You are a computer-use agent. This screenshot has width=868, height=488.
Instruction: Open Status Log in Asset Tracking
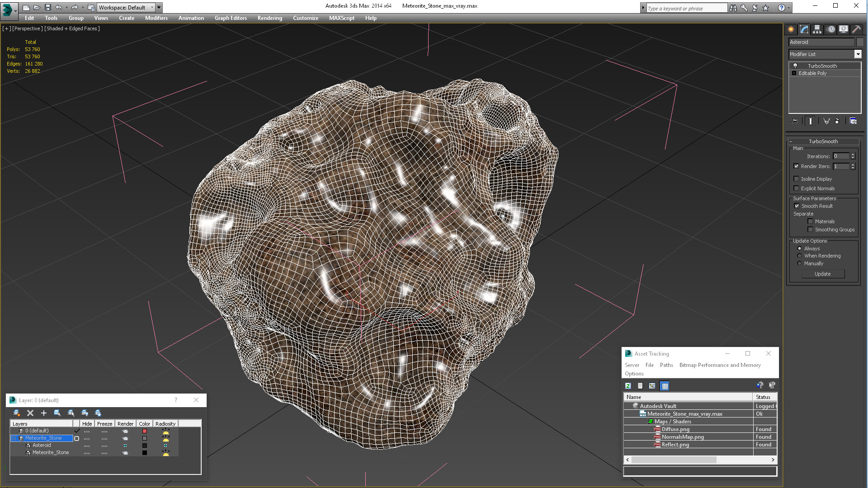click(x=640, y=386)
